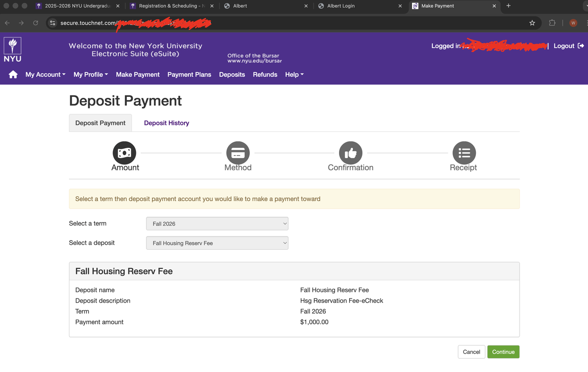Close the Make Payment tab
Screen dimensions: 588x372
click(494, 6)
